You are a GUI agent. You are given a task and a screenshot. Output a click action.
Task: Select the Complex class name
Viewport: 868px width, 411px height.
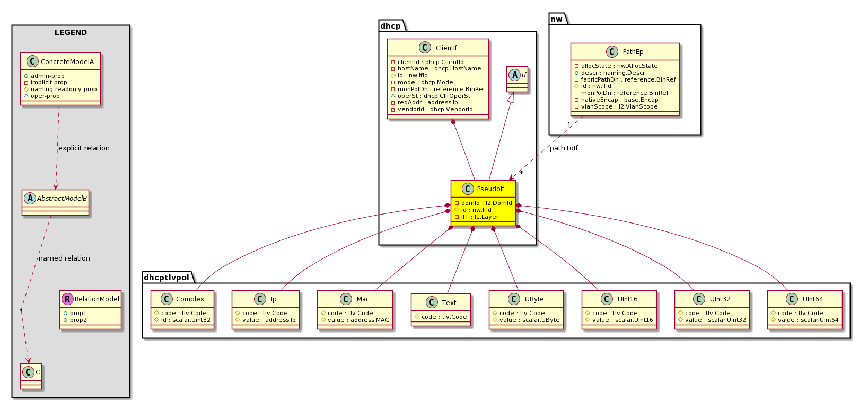190,299
